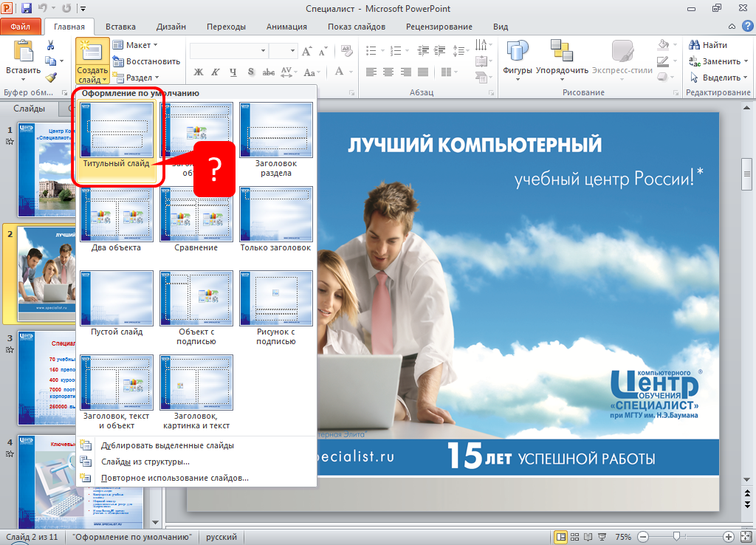Open the Макет layout dropdown

point(135,45)
